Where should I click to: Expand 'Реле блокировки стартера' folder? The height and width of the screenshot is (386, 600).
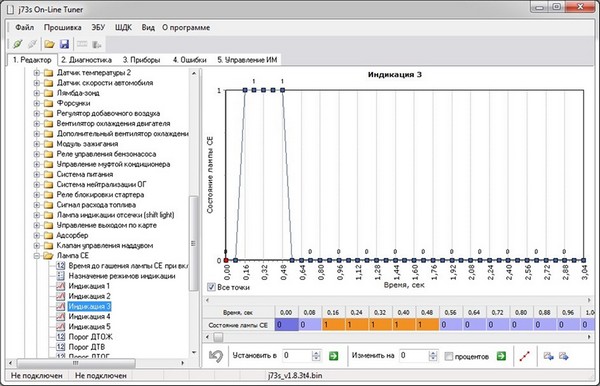tap(37, 195)
